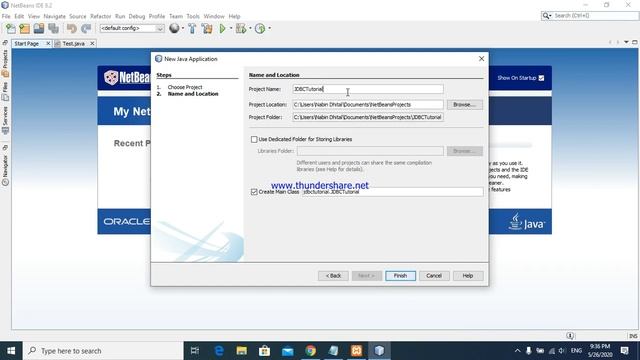The width and height of the screenshot is (640, 360).
Task: Click the Project Name input field
Action: click(368, 89)
